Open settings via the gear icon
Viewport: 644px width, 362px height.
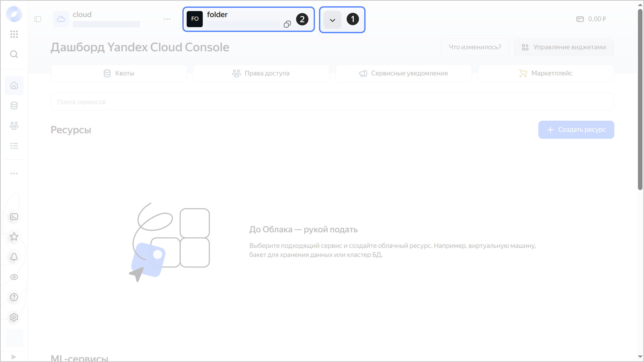(x=14, y=317)
